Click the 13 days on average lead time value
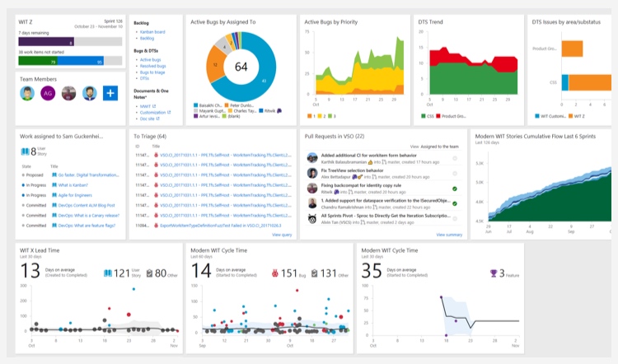This screenshot has width=618, height=364. click(x=30, y=271)
